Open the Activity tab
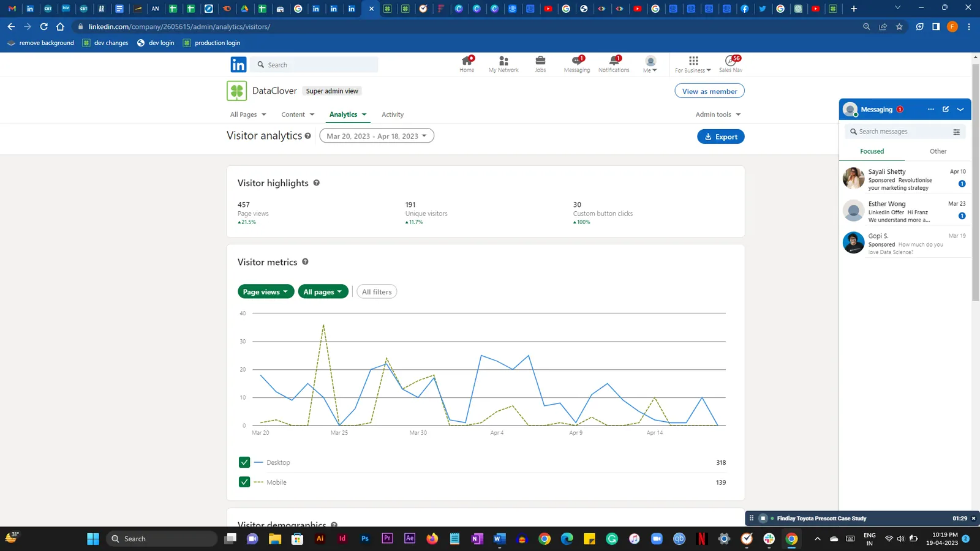This screenshot has width=980, height=551. [393, 114]
